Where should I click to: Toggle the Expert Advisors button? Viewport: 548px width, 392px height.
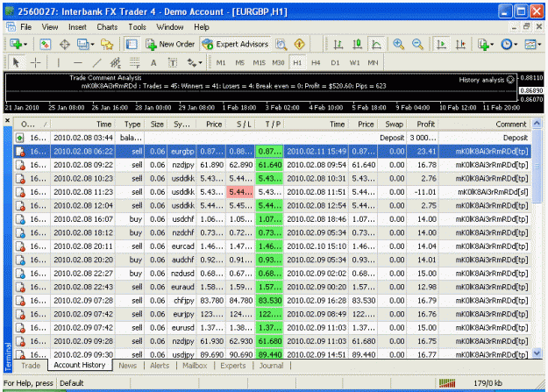pos(235,44)
